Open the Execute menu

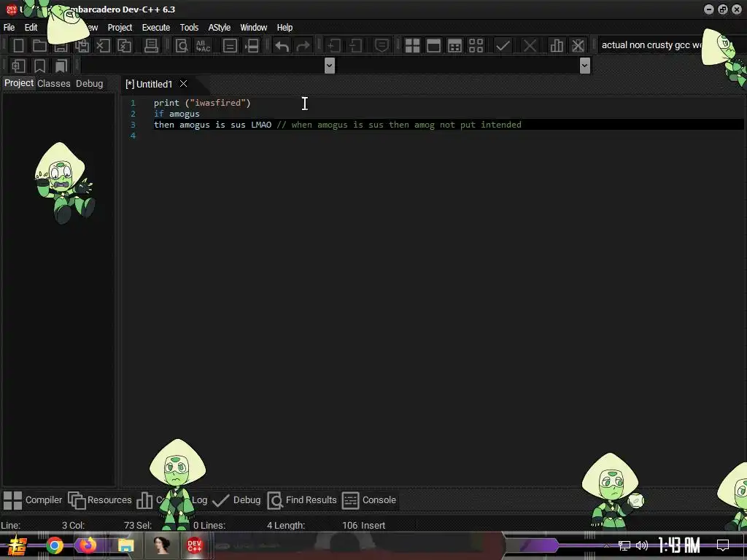coord(156,27)
